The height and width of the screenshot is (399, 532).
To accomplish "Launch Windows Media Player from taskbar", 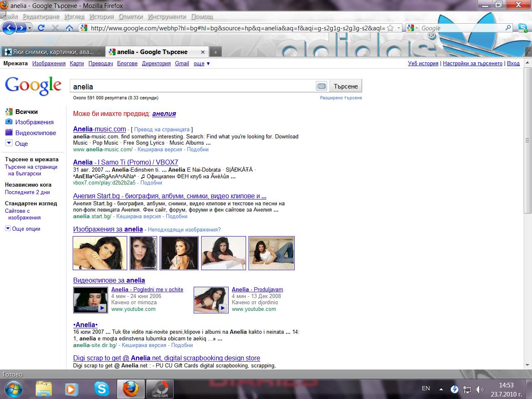I will click(x=71, y=389).
